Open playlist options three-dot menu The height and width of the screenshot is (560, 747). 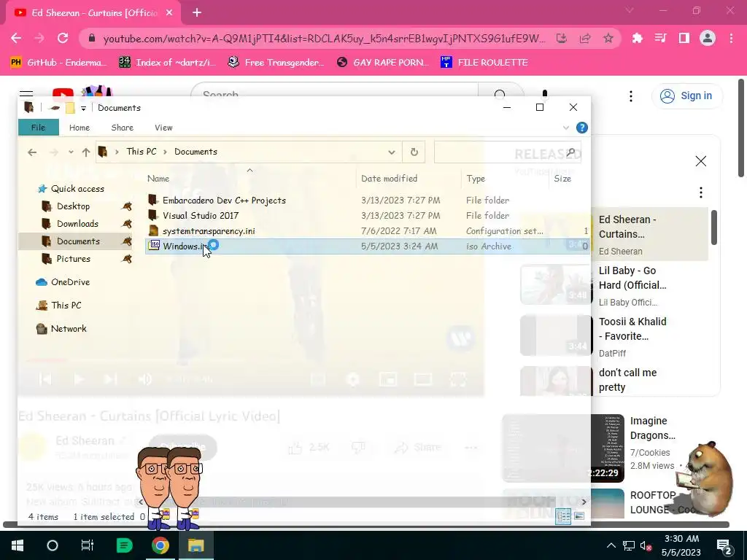[701, 192]
